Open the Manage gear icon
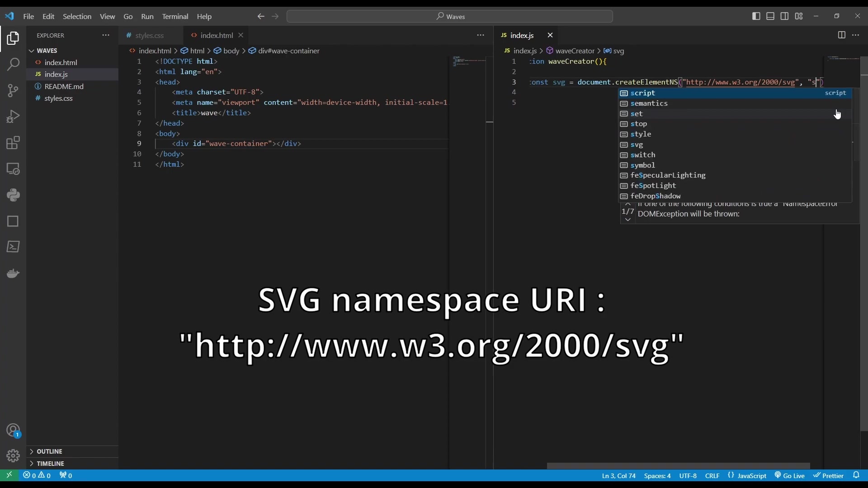This screenshot has width=868, height=488. (x=13, y=455)
